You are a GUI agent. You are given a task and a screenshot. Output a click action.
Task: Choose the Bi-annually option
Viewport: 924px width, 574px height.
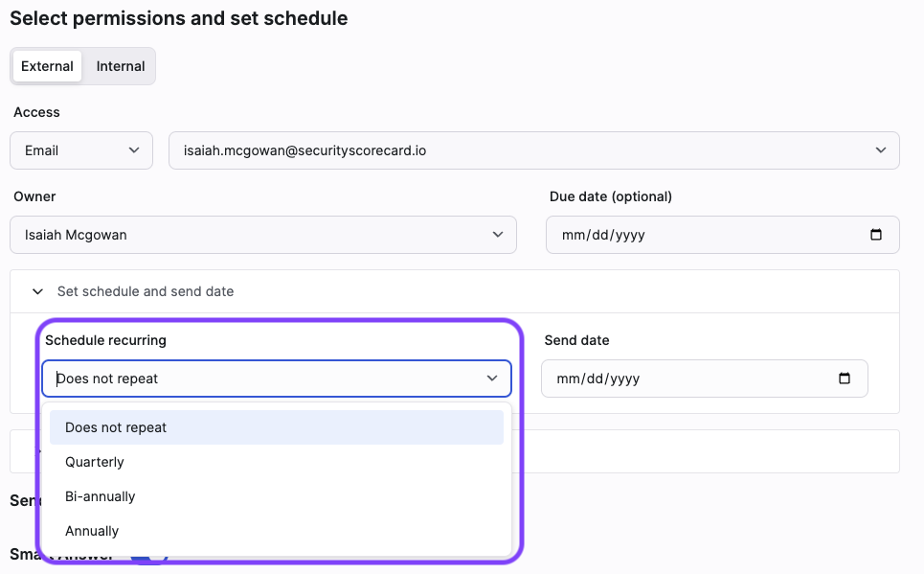tap(277, 496)
